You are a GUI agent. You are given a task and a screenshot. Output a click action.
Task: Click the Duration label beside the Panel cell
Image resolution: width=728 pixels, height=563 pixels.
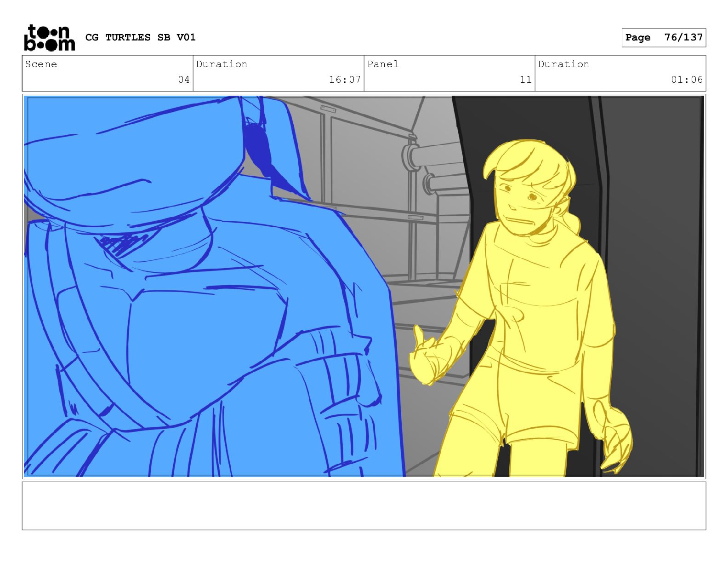[563, 64]
